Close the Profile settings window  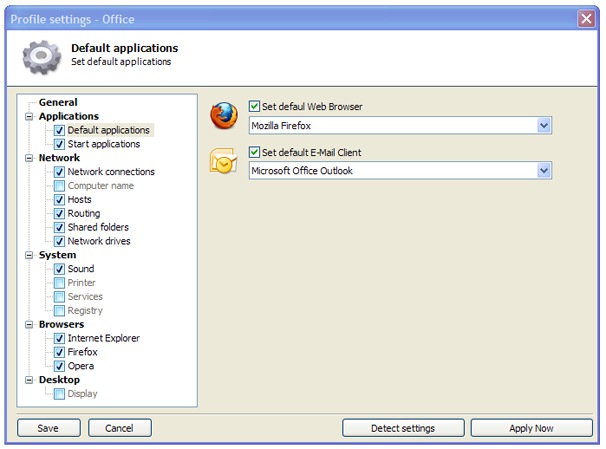point(586,19)
